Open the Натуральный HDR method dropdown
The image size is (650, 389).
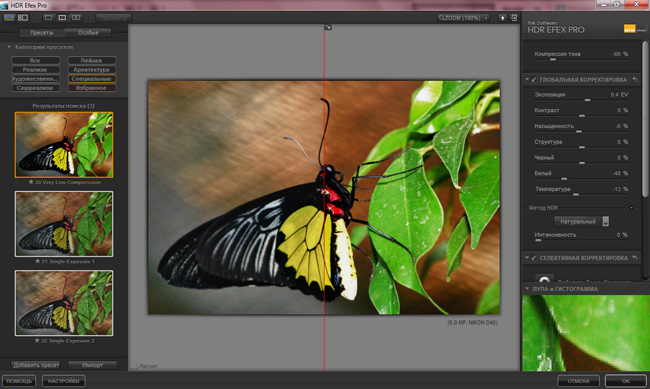point(581,221)
